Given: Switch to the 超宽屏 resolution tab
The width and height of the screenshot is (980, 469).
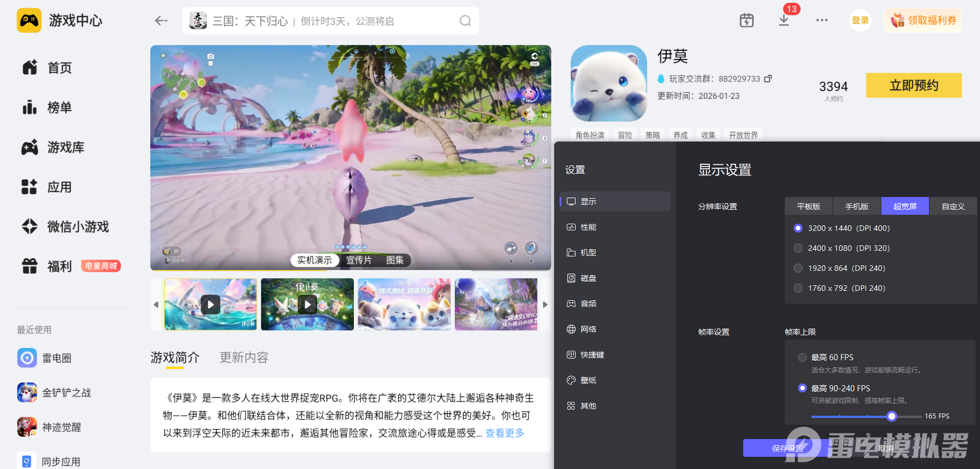Looking at the screenshot, I should [x=905, y=206].
